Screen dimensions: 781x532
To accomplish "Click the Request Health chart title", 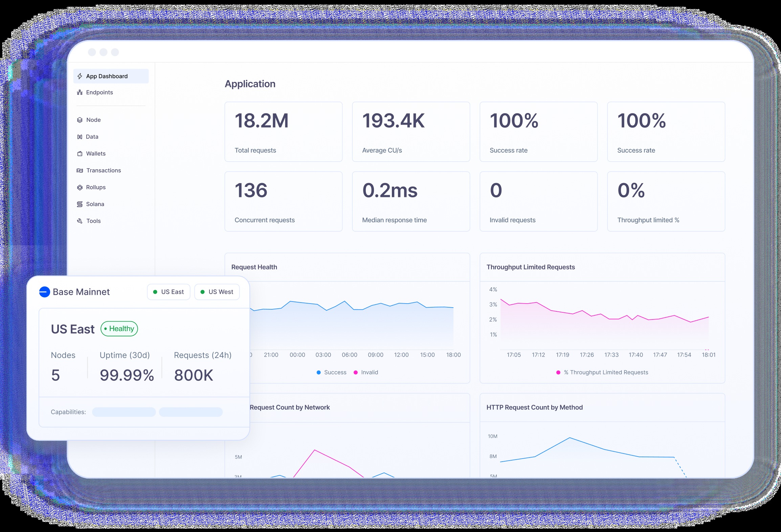I will [x=254, y=267].
